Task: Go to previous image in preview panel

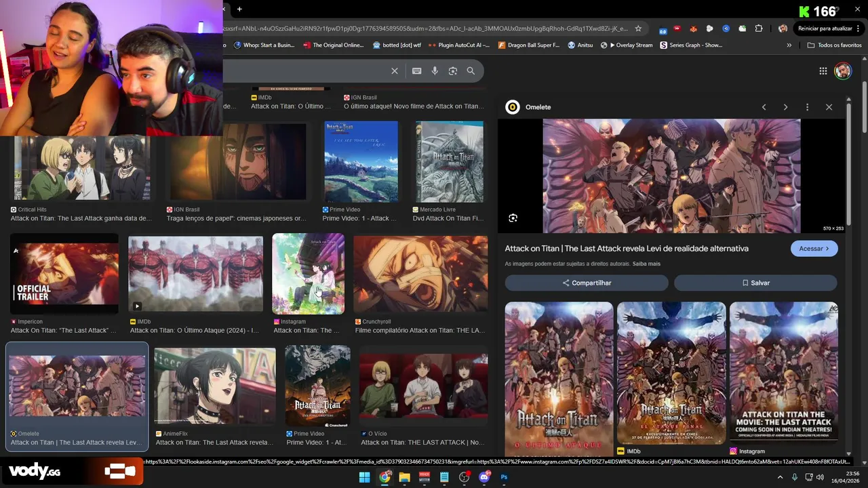Action: click(x=764, y=107)
